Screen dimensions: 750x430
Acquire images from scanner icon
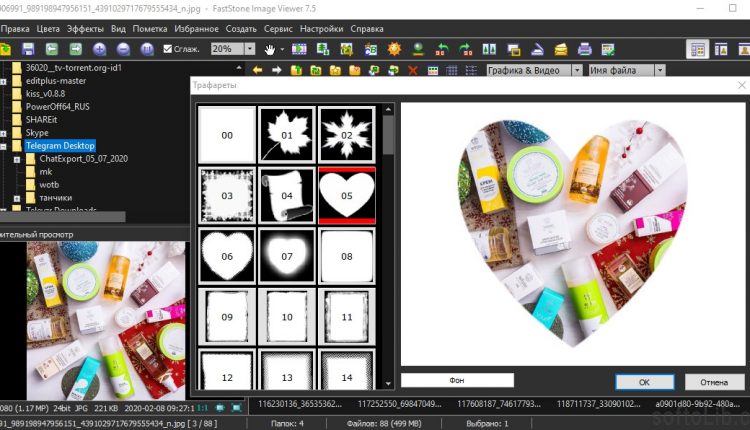click(537, 49)
